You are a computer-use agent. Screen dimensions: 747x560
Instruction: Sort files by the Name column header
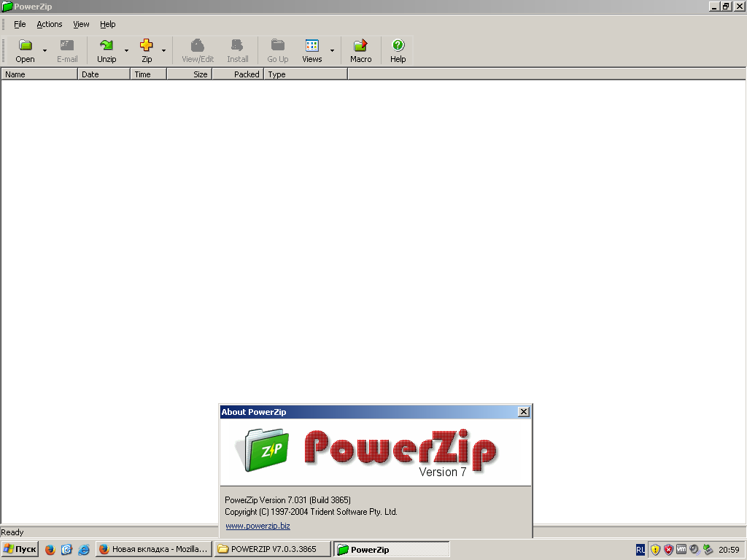click(39, 74)
